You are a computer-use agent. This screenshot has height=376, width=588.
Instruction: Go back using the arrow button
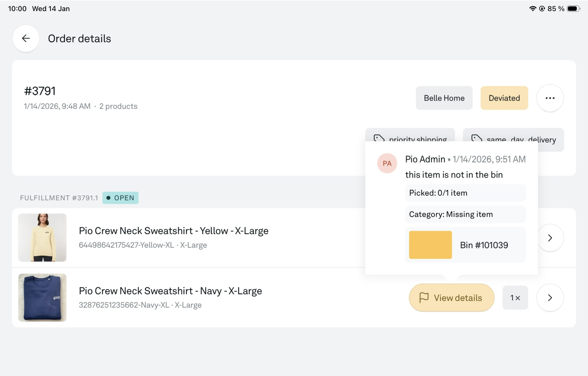coord(26,38)
